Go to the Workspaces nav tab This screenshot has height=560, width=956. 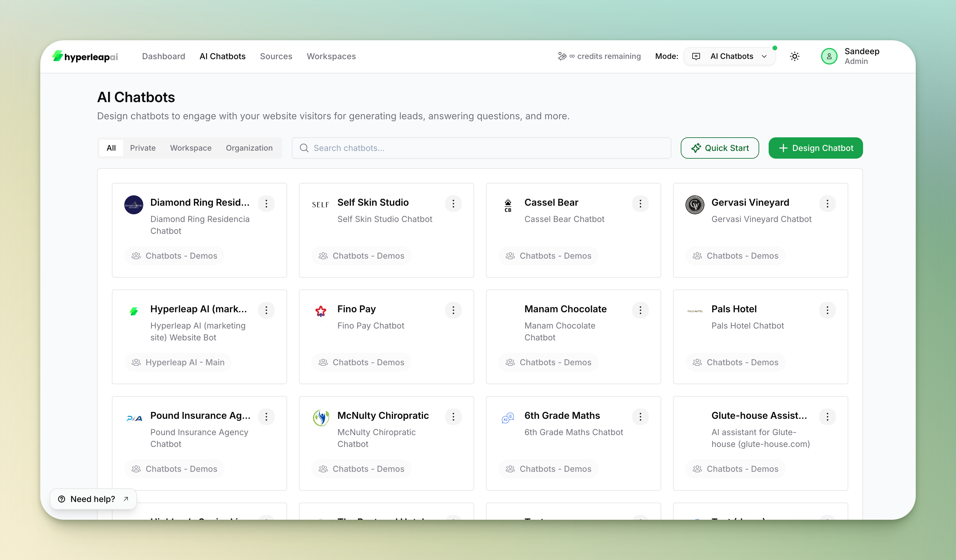(331, 57)
